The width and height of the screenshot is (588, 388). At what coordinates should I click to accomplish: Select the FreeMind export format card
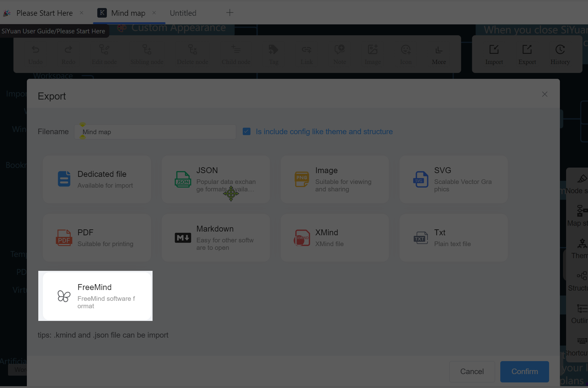pyautogui.click(x=97, y=296)
